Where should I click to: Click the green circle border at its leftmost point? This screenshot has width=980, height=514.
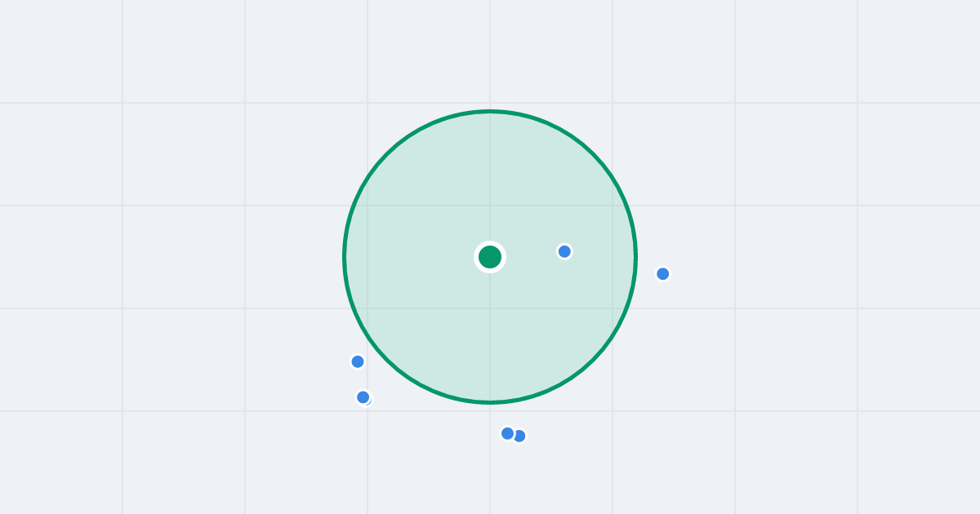pyautogui.click(x=345, y=257)
